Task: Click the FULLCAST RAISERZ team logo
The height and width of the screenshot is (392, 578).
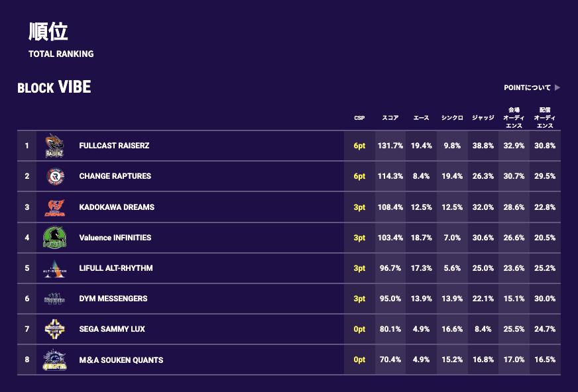Action: (54, 146)
